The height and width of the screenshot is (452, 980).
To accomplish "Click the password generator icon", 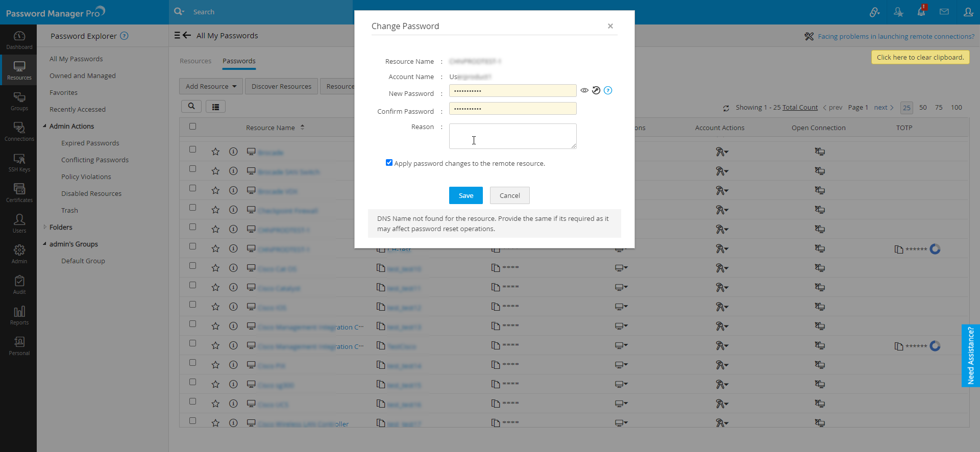I will tap(596, 91).
